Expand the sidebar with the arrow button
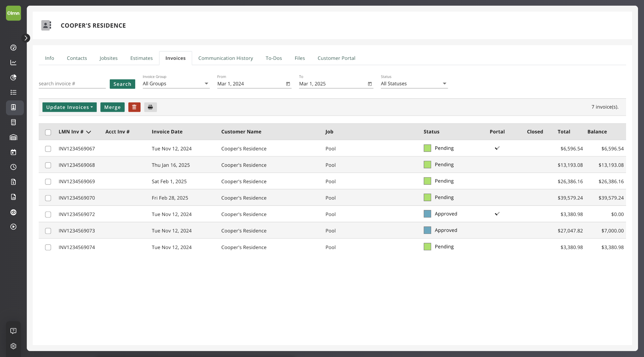This screenshot has height=357, width=644. (26, 38)
